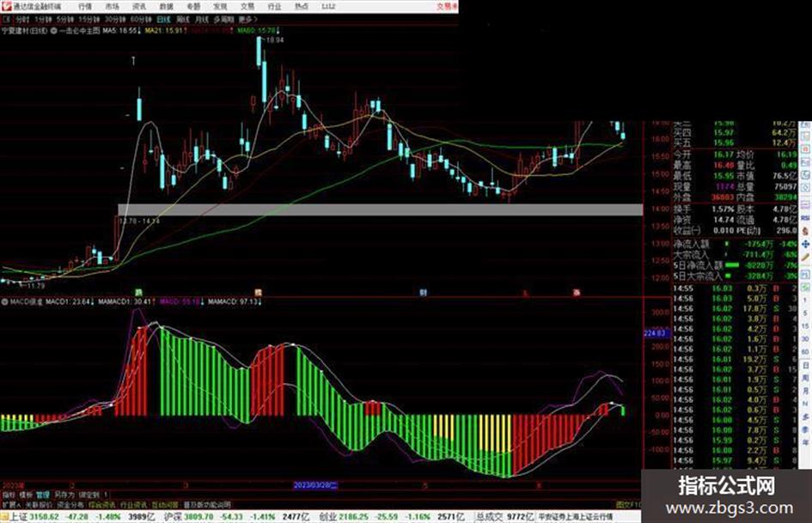The width and height of the screenshot is (812, 523).
Task: Switch to 5分钟 period tab in top bar
Action: pos(65,19)
